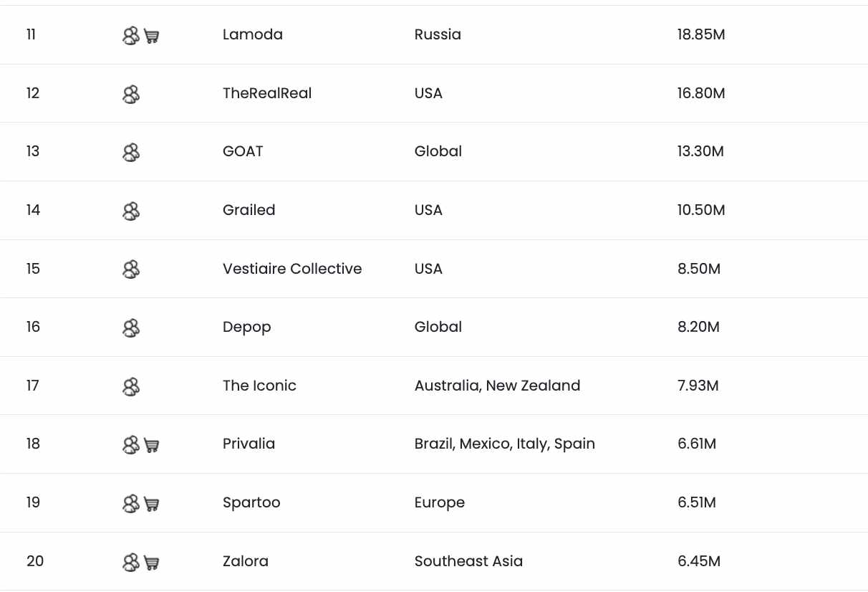This screenshot has width=868, height=592.
Task: Click the 18.85M visits value
Action: 701,34
